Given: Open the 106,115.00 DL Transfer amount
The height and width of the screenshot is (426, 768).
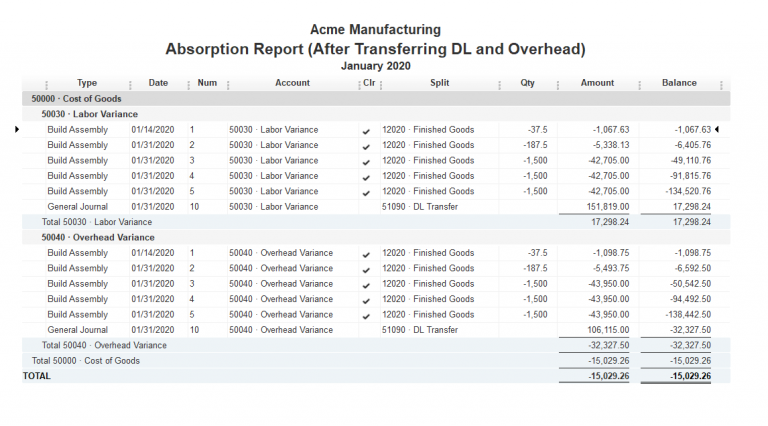Looking at the screenshot, I should click(x=607, y=330).
